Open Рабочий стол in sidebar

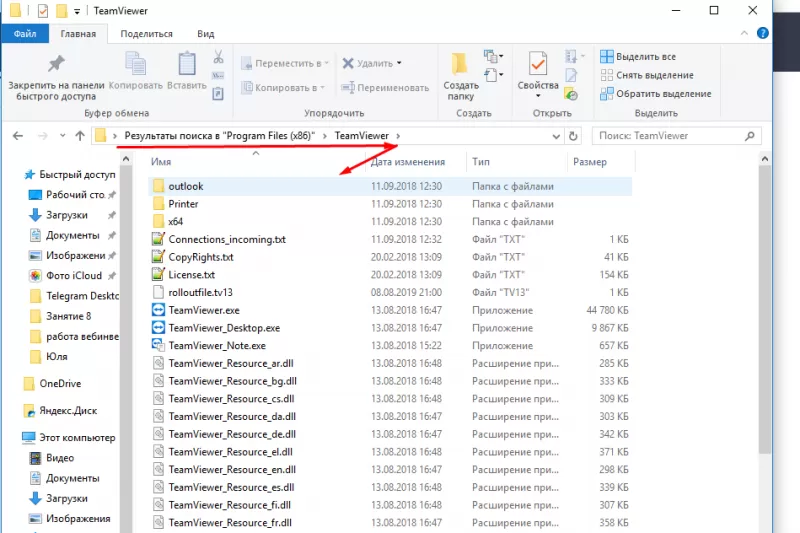tap(72, 195)
